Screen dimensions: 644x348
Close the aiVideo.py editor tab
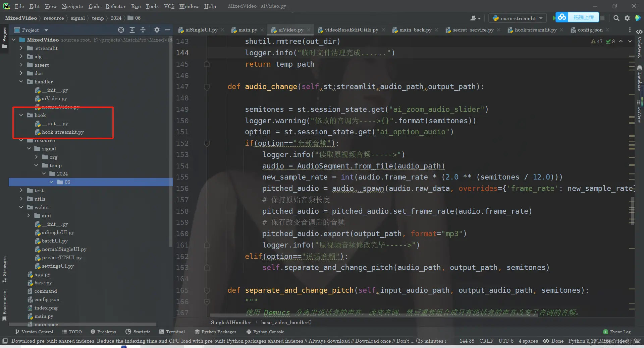click(309, 30)
